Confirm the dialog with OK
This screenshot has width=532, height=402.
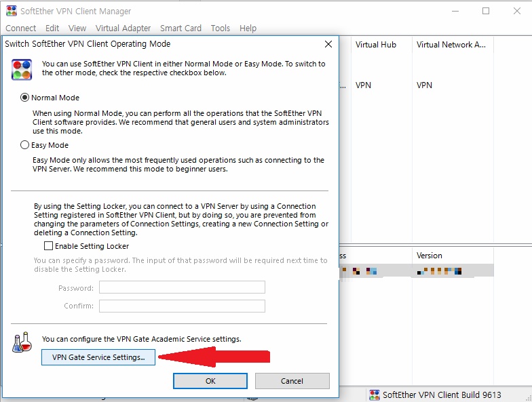pos(210,381)
